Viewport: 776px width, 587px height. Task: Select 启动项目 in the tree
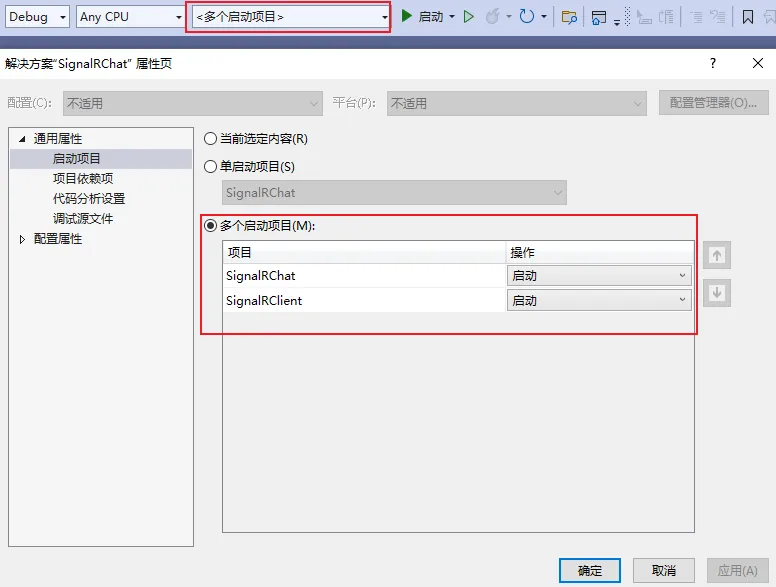click(76, 158)
